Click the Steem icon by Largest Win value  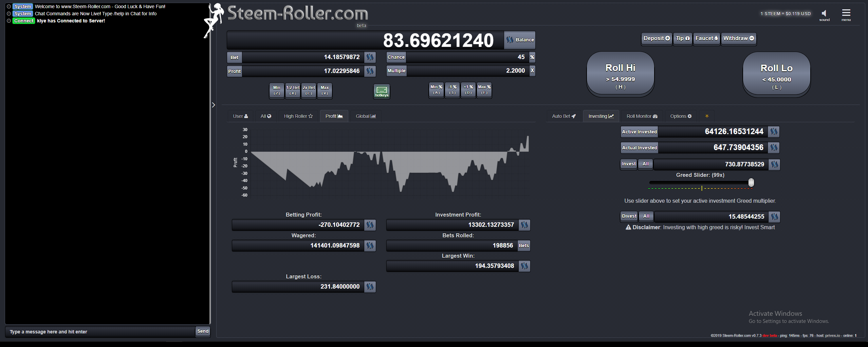point(524,266)
